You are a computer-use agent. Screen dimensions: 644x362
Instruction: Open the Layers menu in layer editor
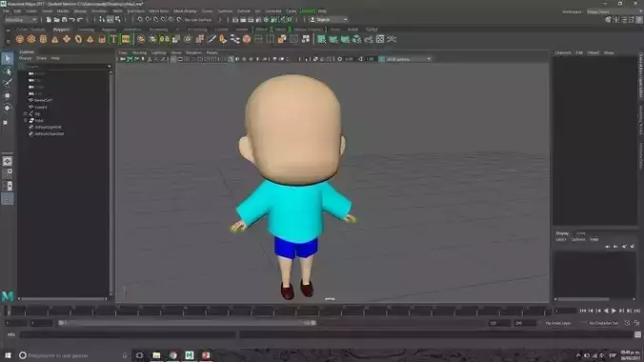pyautogui.click(x=560, y=239)
